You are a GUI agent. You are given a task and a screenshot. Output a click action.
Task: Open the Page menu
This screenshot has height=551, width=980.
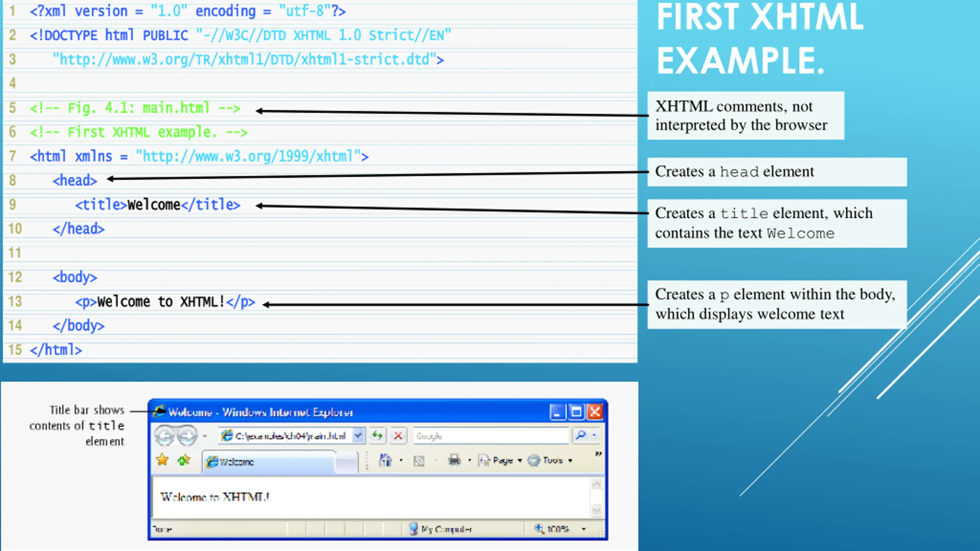(x=500, y=460)
